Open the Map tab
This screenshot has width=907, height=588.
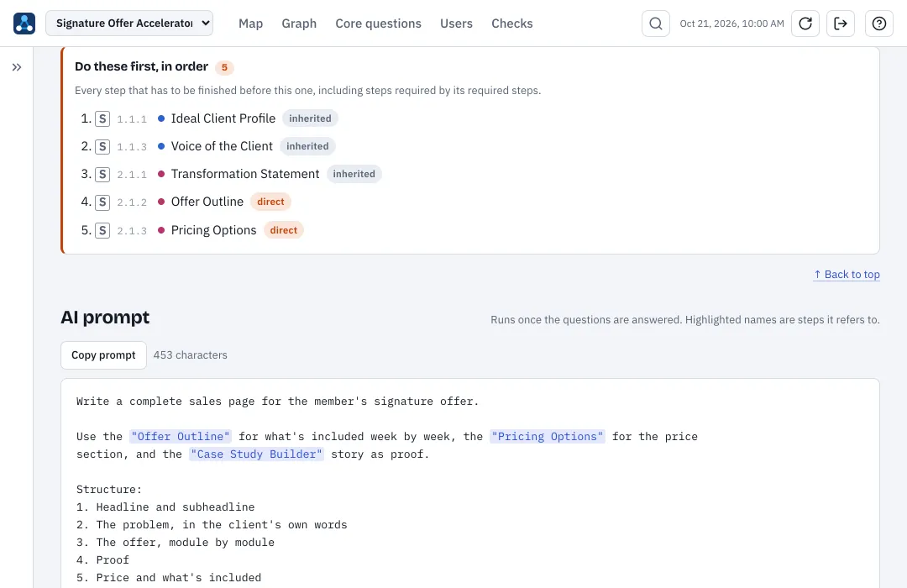tap(250, 24)
